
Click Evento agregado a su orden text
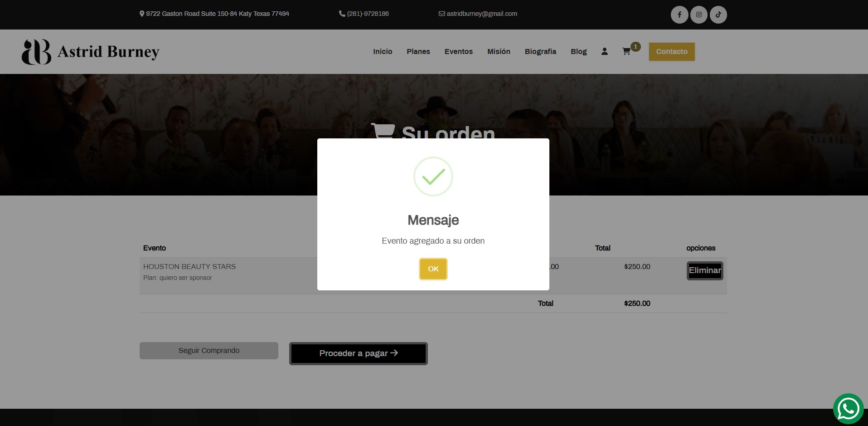click(433, 241)
